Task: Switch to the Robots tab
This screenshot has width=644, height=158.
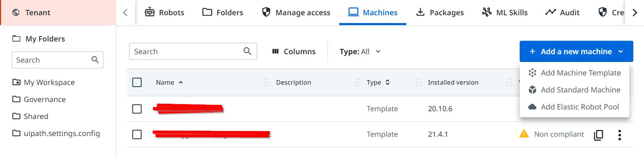Action: [164, 13]
